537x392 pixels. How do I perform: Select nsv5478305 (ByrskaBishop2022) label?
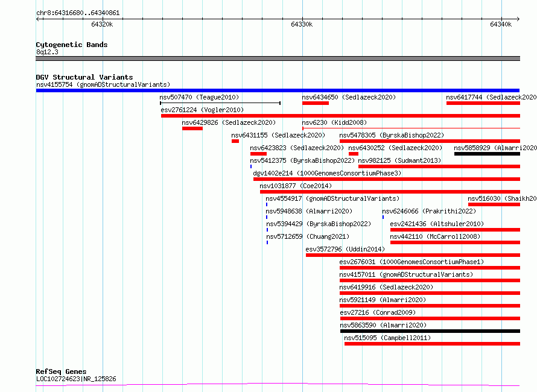(392, 135)
